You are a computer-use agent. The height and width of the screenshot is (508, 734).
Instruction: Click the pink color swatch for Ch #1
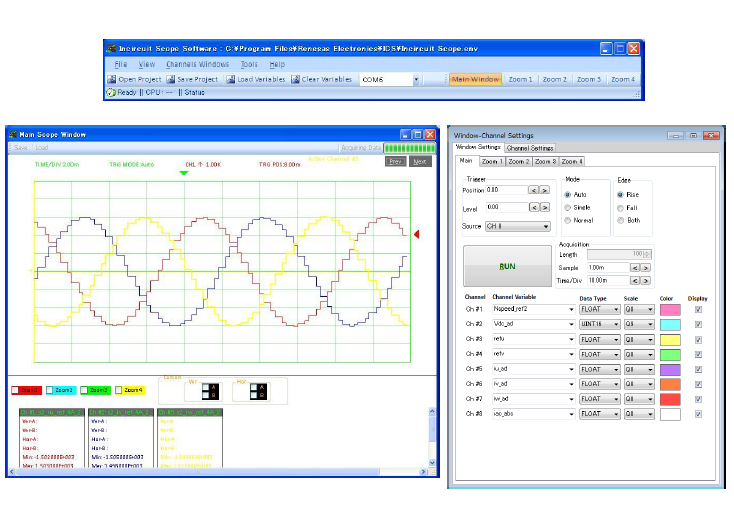(670, 310)
